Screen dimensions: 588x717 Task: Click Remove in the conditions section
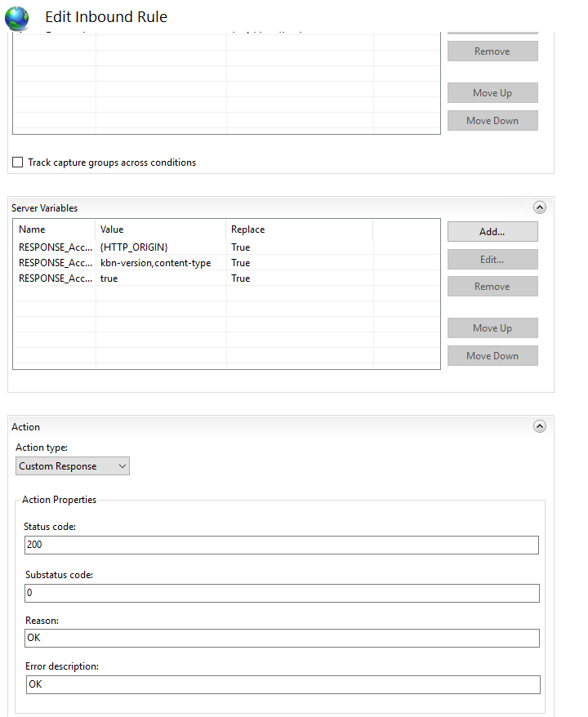coord(492,51)
